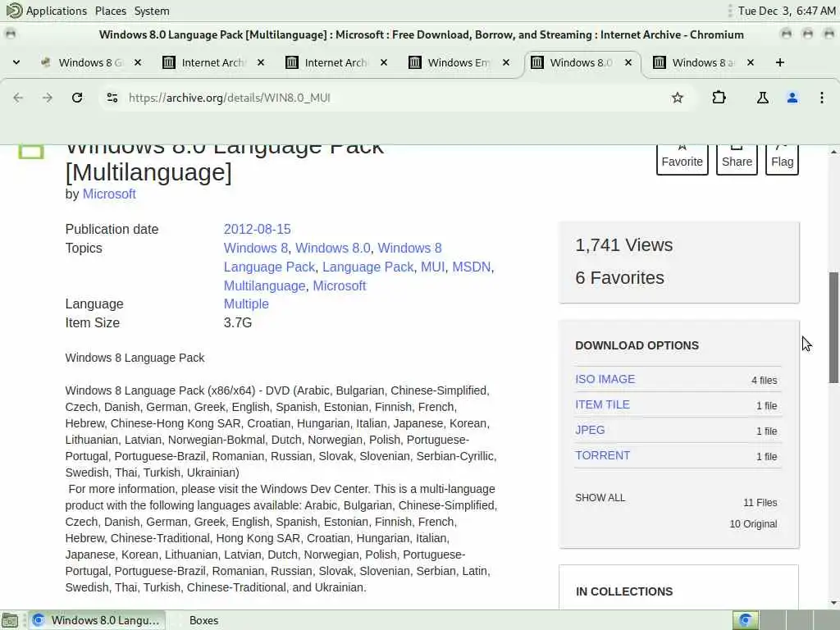Close the second Internet Arch tab
This screenshot has width=840, height=630.
click(x=384, y=62)
